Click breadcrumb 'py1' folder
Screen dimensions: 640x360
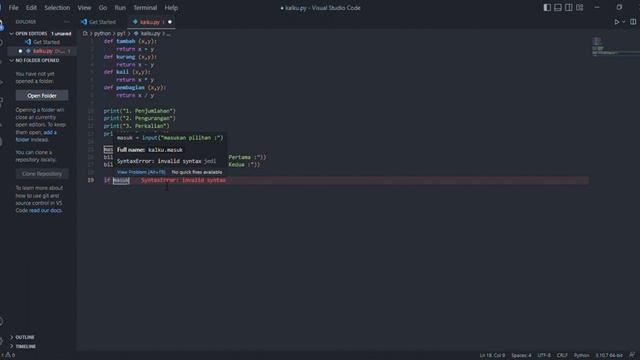[121, 33]
